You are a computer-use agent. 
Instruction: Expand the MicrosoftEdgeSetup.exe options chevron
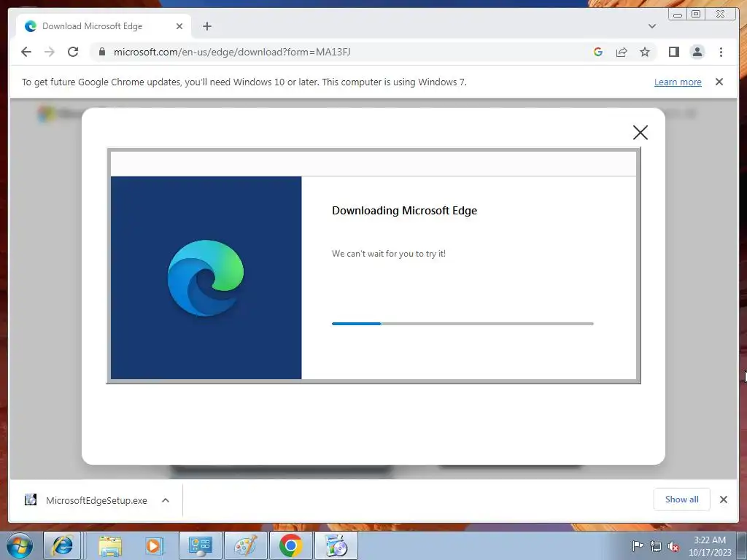point(166,500)
